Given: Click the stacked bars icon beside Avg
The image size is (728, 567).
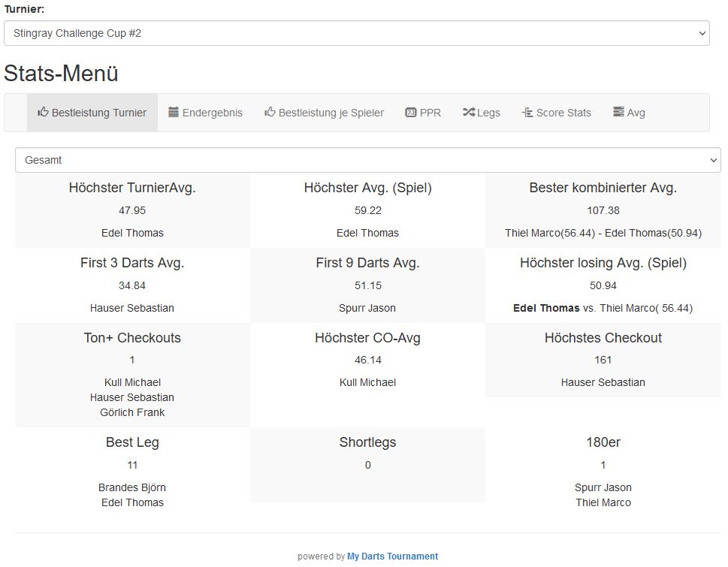Looking at the screenshot, I should pos(618,113).
